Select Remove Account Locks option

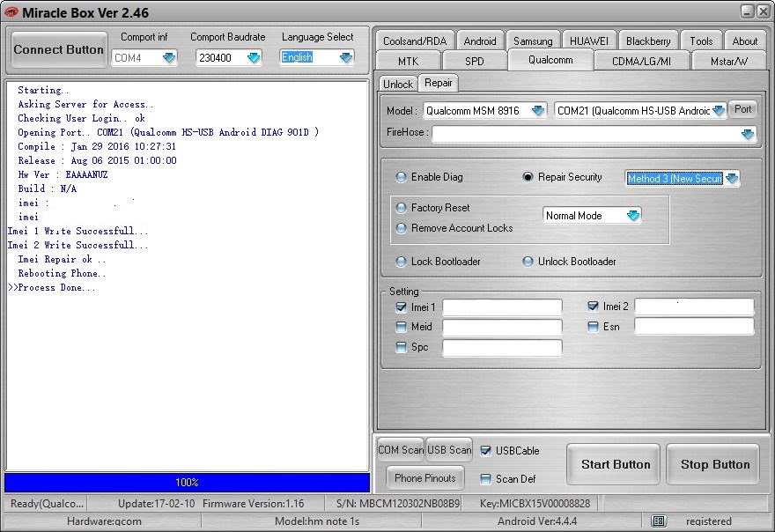pos(402,228)
